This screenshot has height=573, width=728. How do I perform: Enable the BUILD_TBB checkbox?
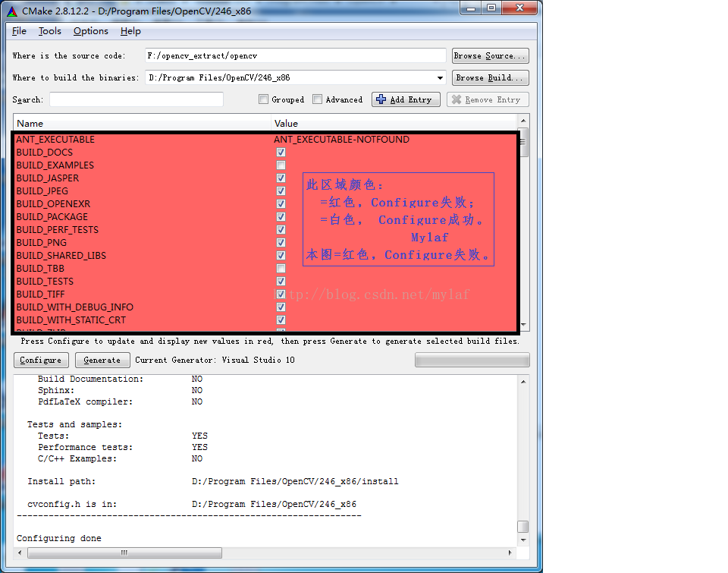281,269
